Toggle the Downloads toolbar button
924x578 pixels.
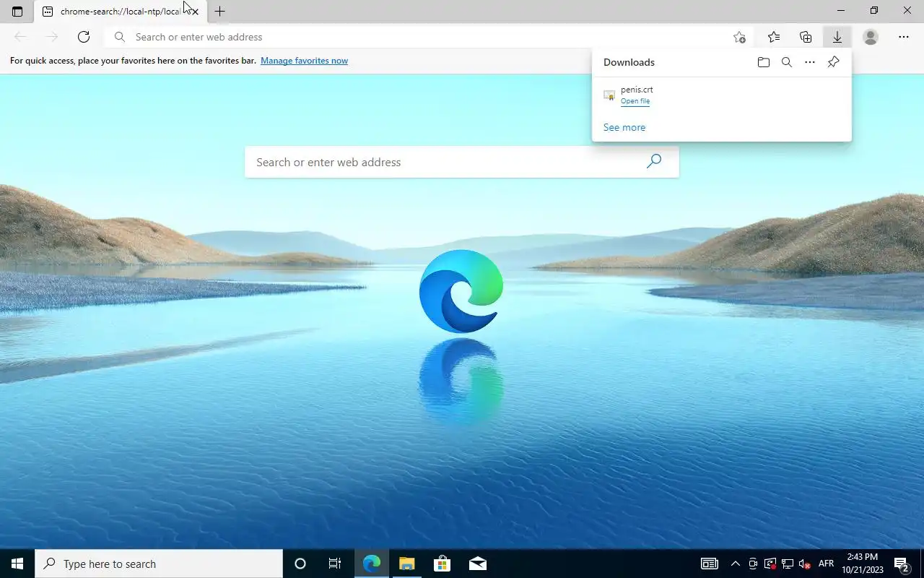[x=837, y=37]
